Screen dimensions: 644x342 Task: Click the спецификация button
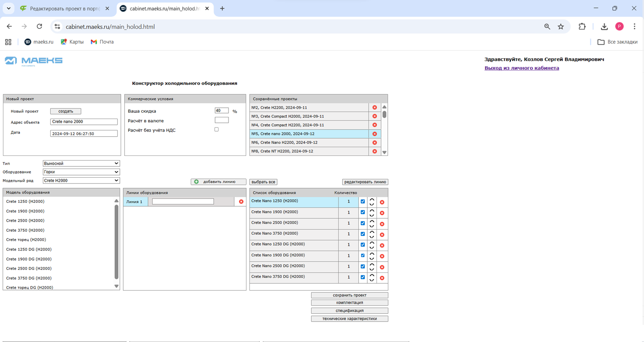(x=350, y=311)
